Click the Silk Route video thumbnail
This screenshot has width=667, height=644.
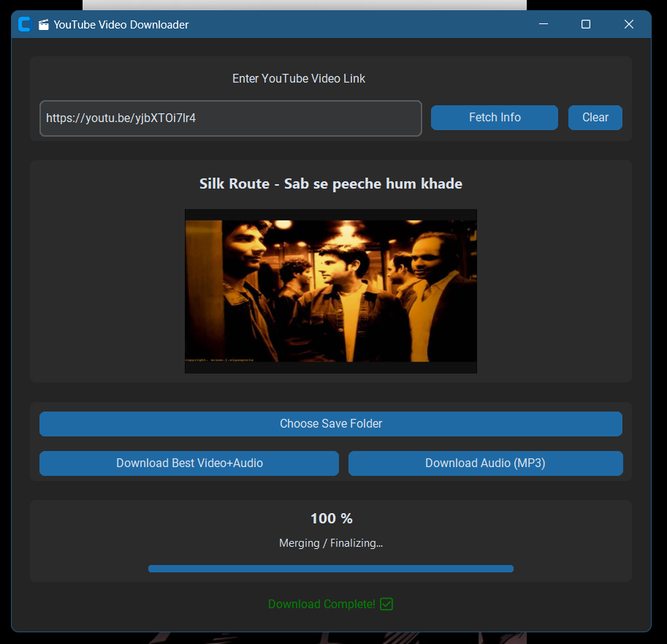pyautogui.click(x=330, y=291)
